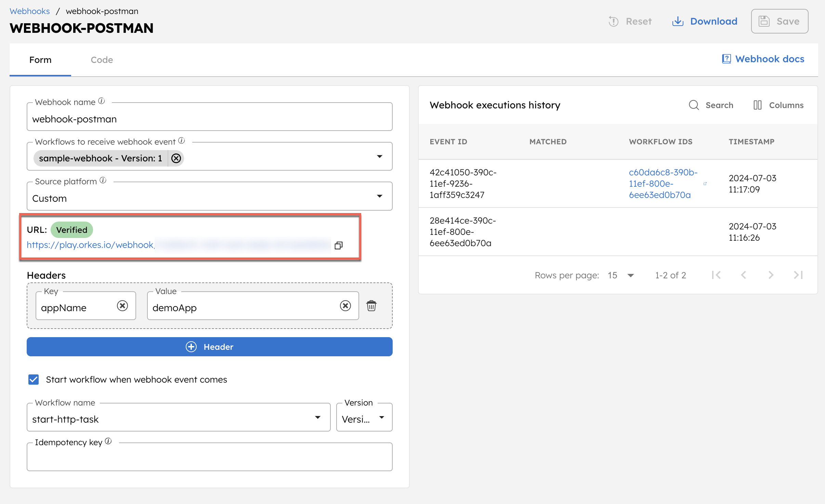
Task: Select event ID 42c41050-390c-11ef-9236-1aff359c3247
Action: (x=463, y=184)
